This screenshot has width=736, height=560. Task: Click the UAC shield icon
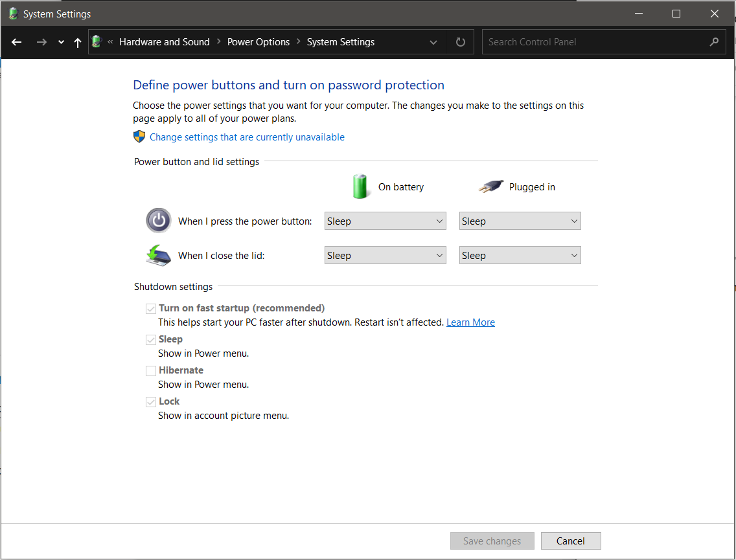point(139,137)
